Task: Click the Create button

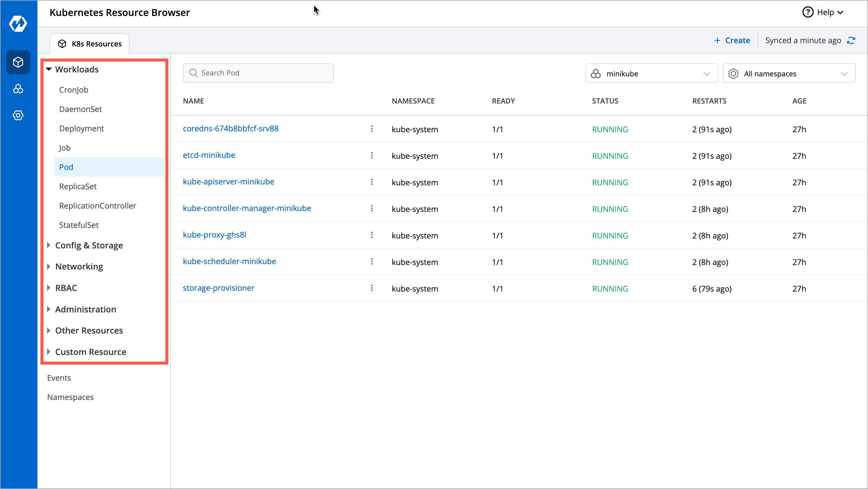Action: pos(732,40)
